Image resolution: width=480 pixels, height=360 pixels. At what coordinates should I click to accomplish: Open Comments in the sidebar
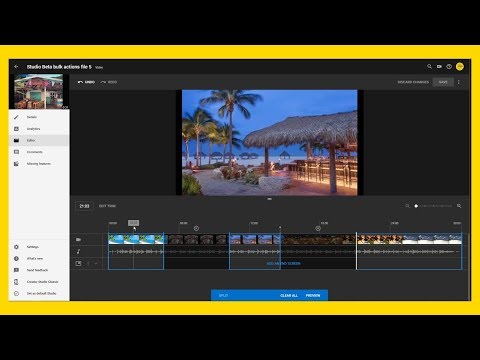(39, 152)
